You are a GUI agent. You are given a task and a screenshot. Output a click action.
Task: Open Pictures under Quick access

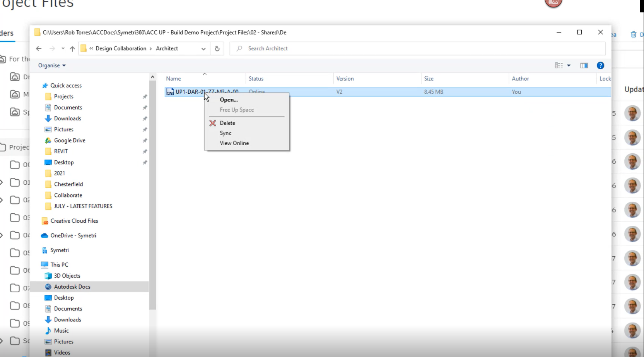pyautogui.click(x=63, y=129)
